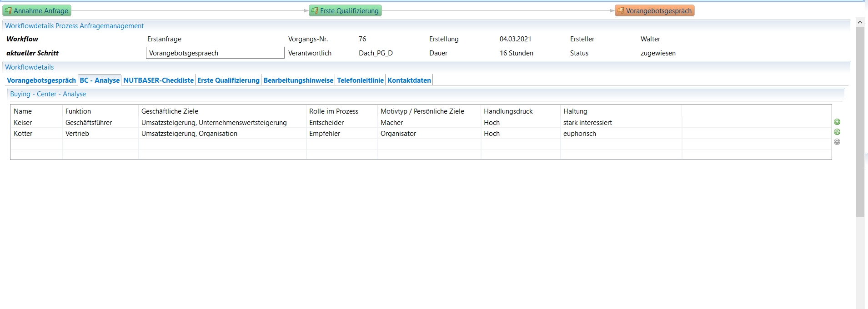Open the orange Vorangebotsgespräch workflow step
868x309 pixels.
pyautogui.click(x=655, y=11)
